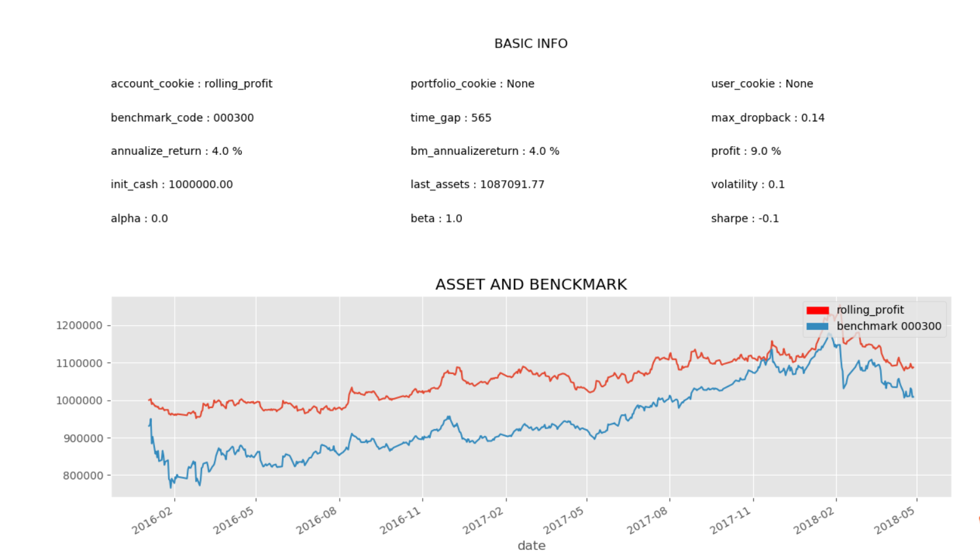Click 'time_gap : 565' value
The height and width of the screenshot is (558, 980).
[x=451, y=118]
